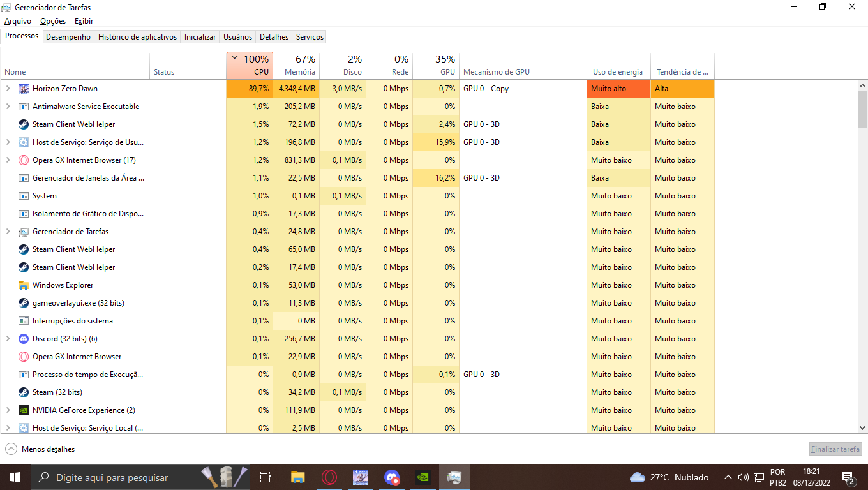Click the Antimalware Service Executable process icon
Screen dimensions: 868x490
pyautogui.click(x=24, y=107)
